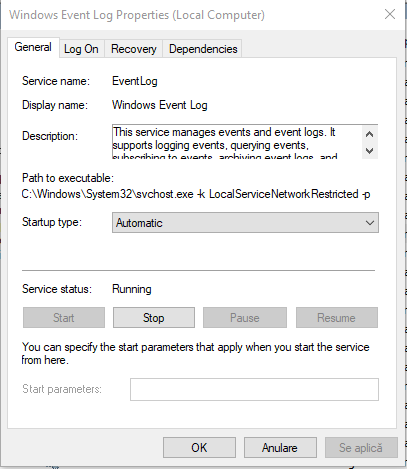
Task: Click inside the Description text area
Action: tap(237, 142)
